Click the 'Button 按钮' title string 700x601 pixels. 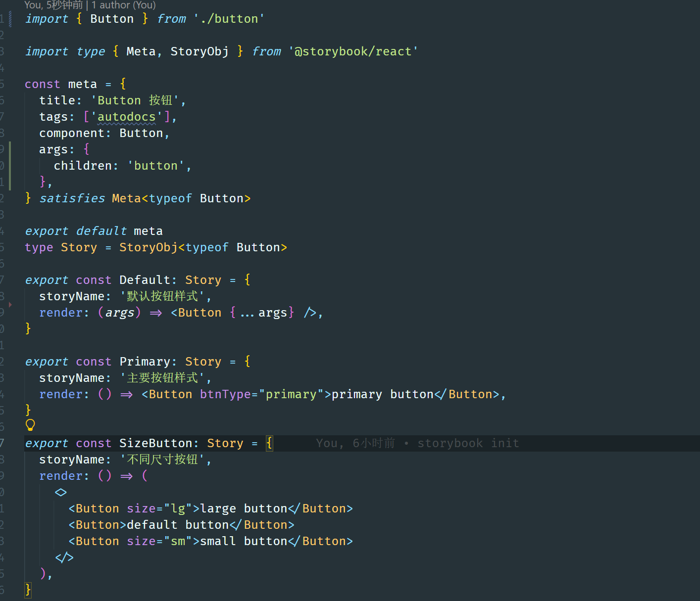pyautogui.click(x=135, y=100)
